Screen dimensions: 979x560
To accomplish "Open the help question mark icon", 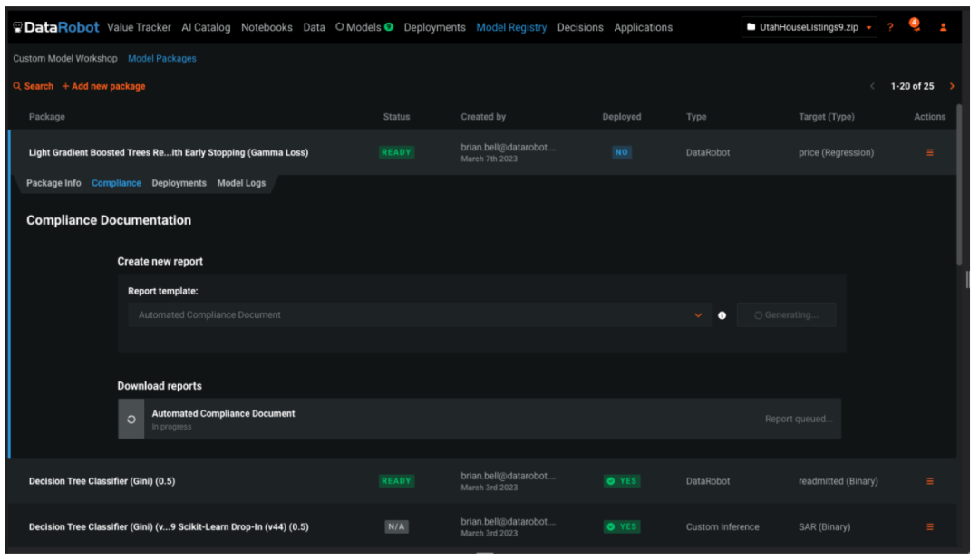I will pos(890,27).
